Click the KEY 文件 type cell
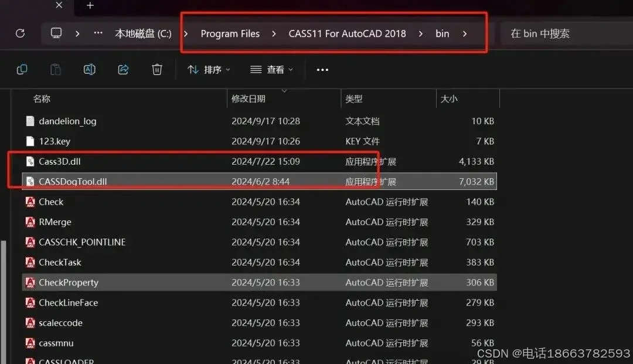 click(x=363, y=141)
